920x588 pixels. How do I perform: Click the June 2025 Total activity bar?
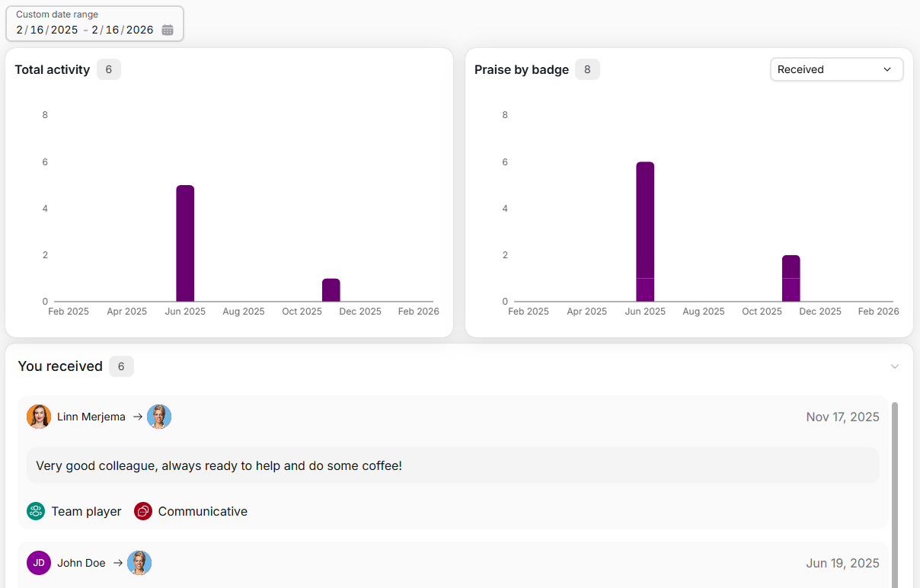(x=185, y=243)
